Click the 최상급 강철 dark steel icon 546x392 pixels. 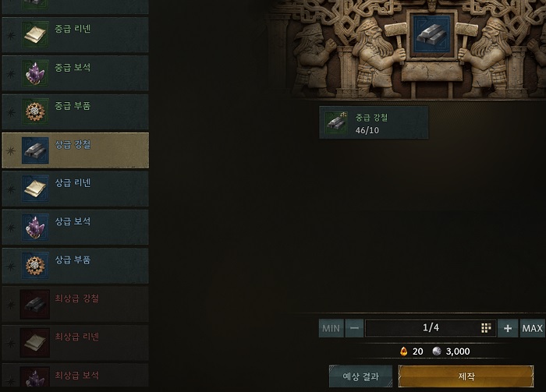(35, 304)
